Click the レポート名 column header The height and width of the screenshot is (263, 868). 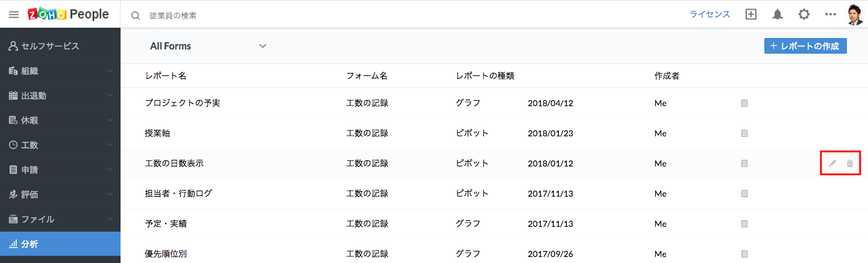166,76
